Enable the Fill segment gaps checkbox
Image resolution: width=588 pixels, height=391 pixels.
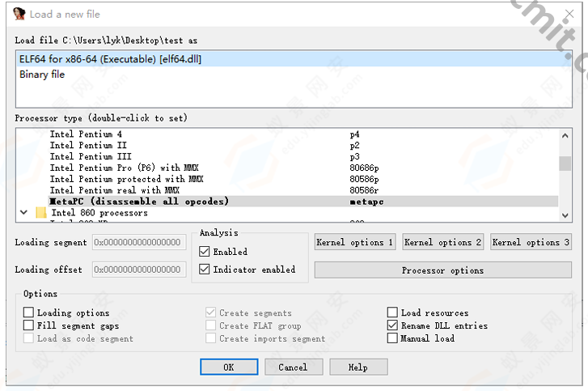point(28,325)
